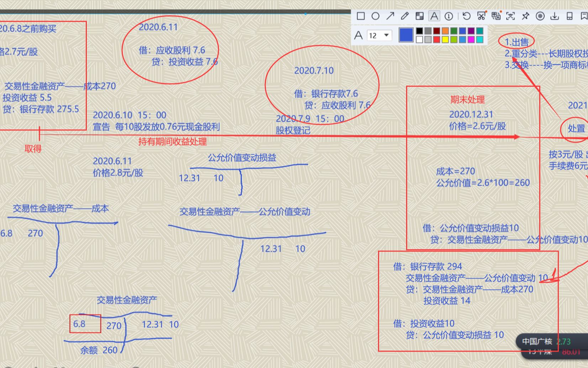Click the text '宣告 每10股发放0.76元现金股利'

pyautogui.click(x=156, y=127)
